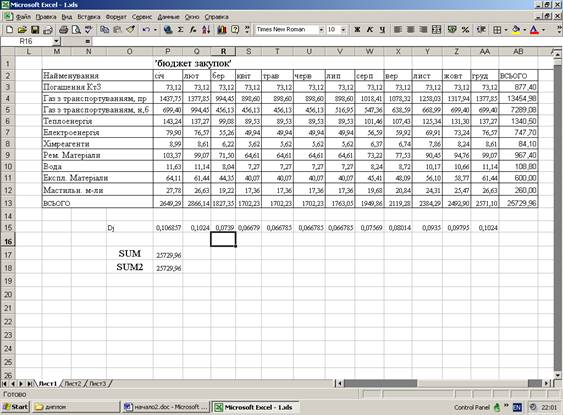Viewport: 563px width, 415px height.
Task: Click the sort ascending icon
Action: pos(206,29)
